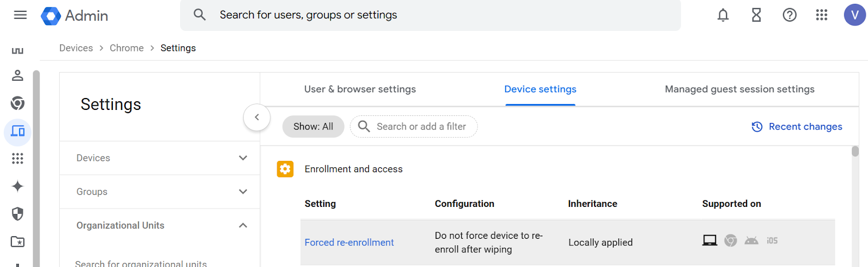Open the Directory users sidebar icon

pos(17,75)
